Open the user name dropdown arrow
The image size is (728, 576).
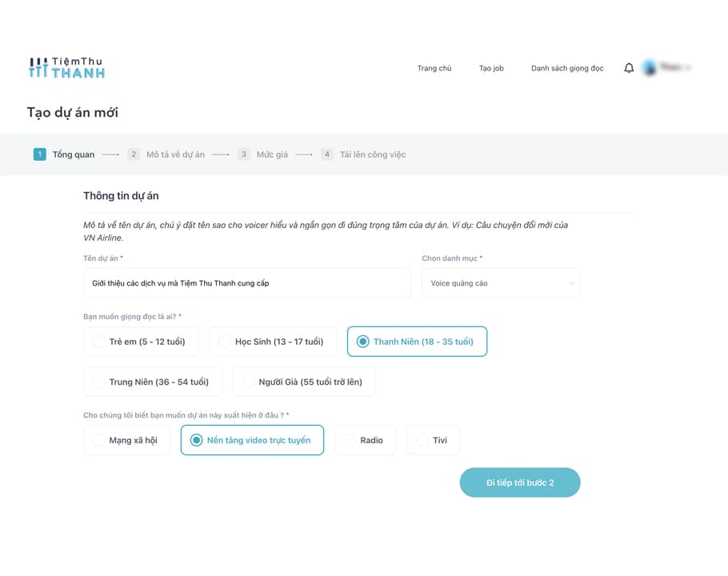coord(687,68)
